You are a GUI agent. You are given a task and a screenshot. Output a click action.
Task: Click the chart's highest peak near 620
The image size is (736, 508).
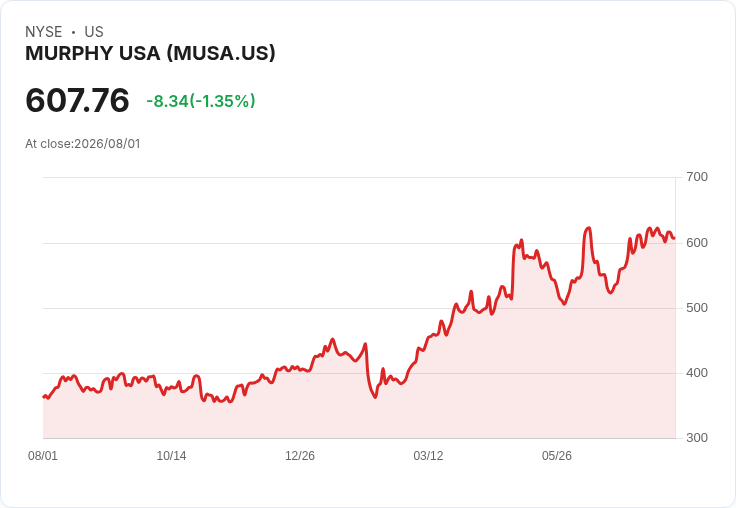(588, 228)
